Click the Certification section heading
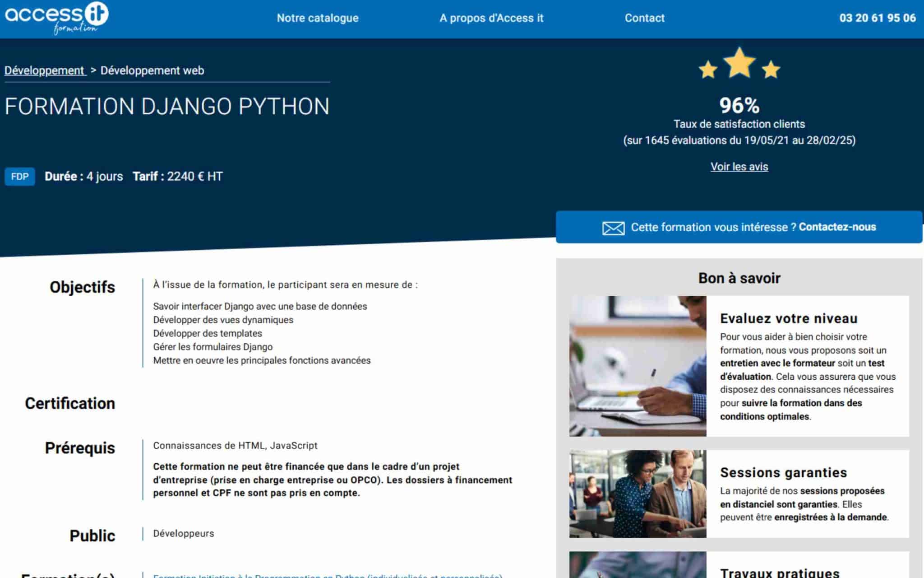Screen dimensions: 924x578 (70, 403)
